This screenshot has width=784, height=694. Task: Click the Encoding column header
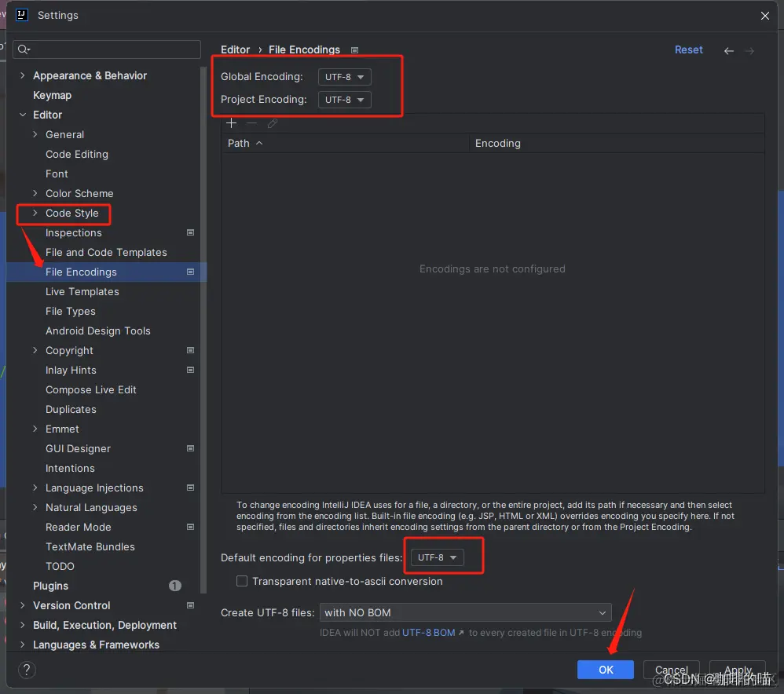(x=617, y=143)
